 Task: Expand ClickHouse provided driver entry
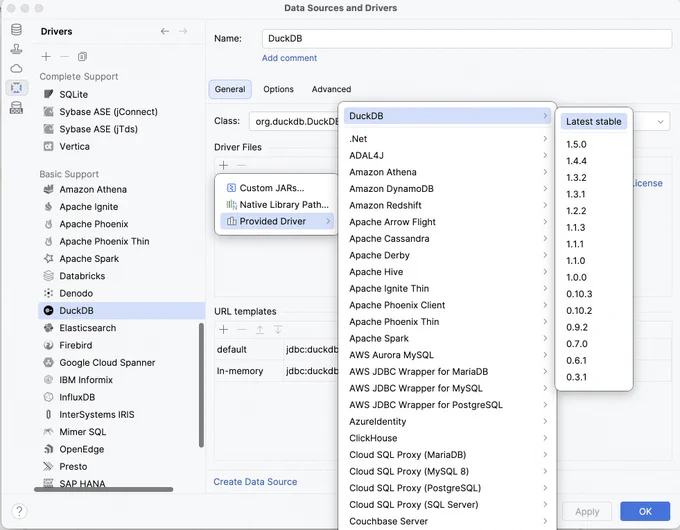(447, 438)
